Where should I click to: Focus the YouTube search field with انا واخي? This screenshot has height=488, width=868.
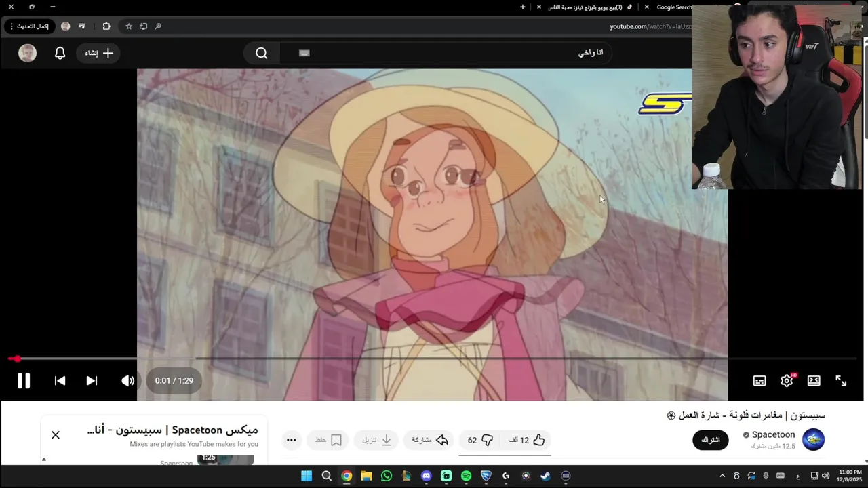coord(448,53)
